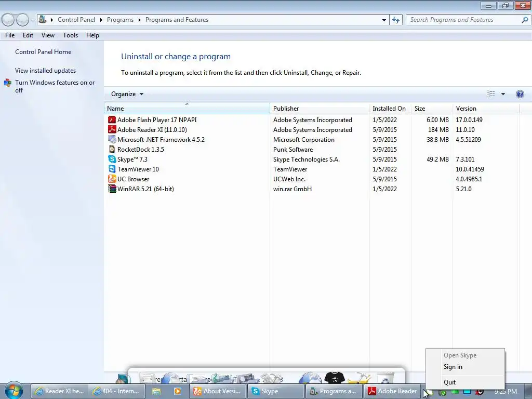Click the green checkmark shield tray icon

(x=442, y=392)
